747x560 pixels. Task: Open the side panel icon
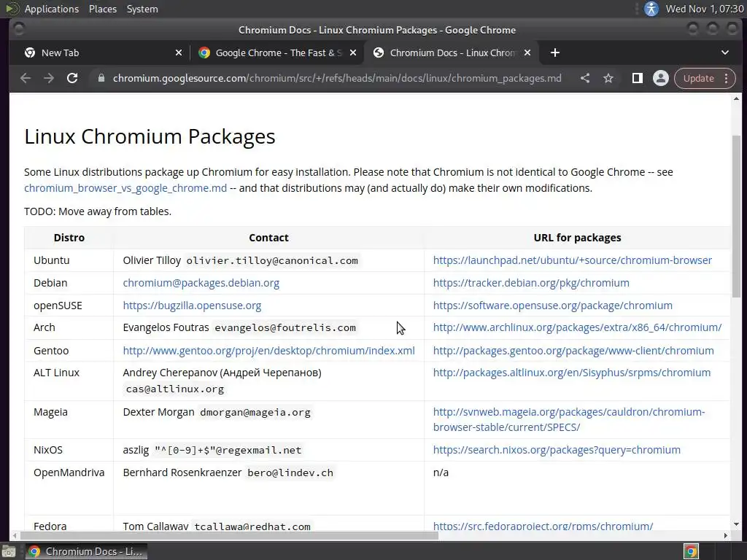tap(637, 78)
